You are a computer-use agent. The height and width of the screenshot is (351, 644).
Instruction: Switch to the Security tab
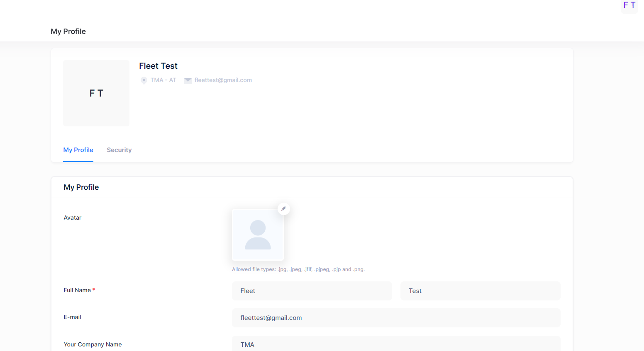(119, 150)
